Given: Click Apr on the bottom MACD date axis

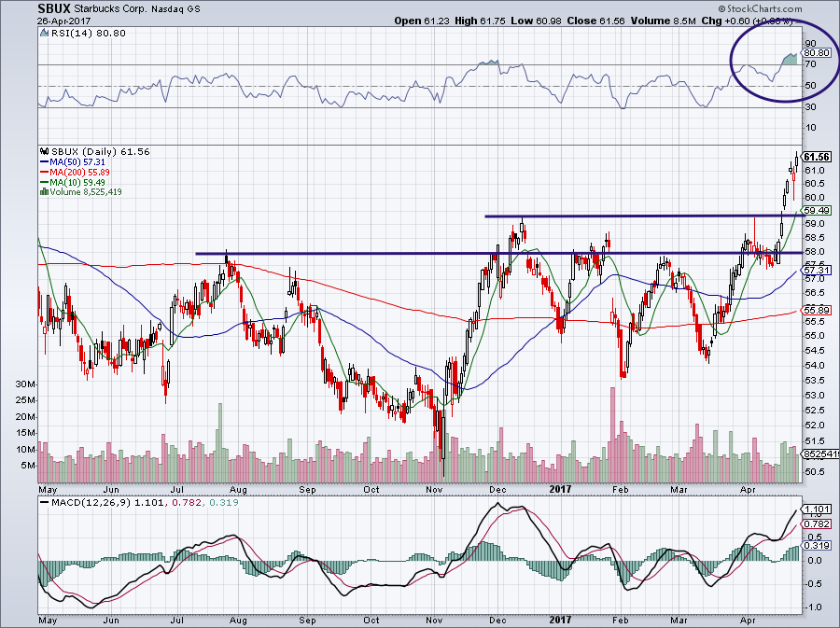Looking at the screenshot, I should point(748,621).
